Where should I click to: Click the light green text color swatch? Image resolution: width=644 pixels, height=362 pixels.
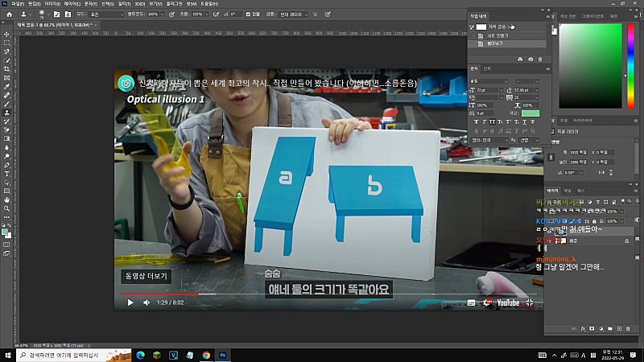click(x=530, y=113)
